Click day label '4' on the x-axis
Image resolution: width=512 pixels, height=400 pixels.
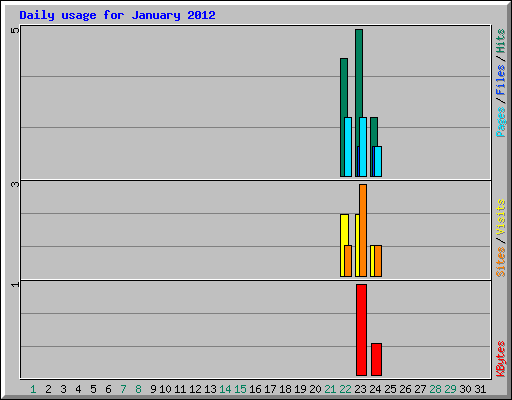coord(78,389)
